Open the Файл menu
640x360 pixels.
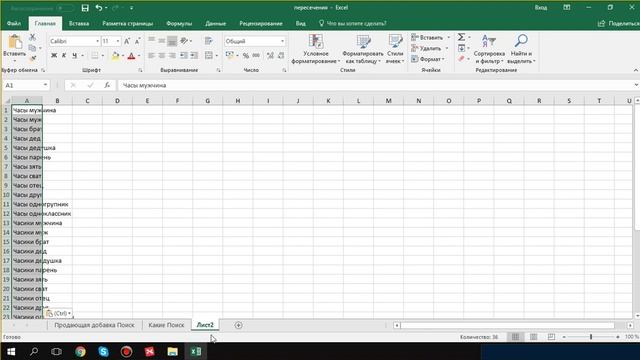[14, 24]
